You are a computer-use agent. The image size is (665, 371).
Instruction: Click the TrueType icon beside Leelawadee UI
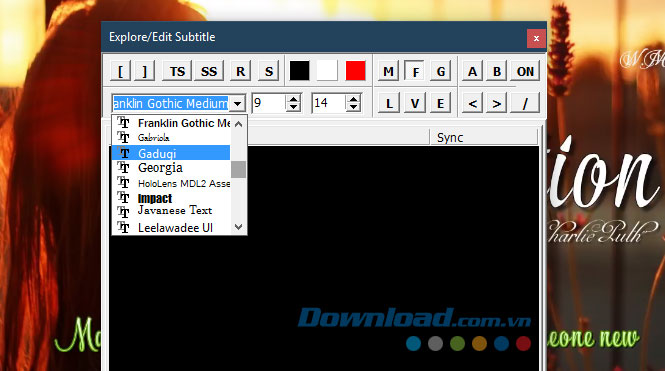(x=123, y=228)
